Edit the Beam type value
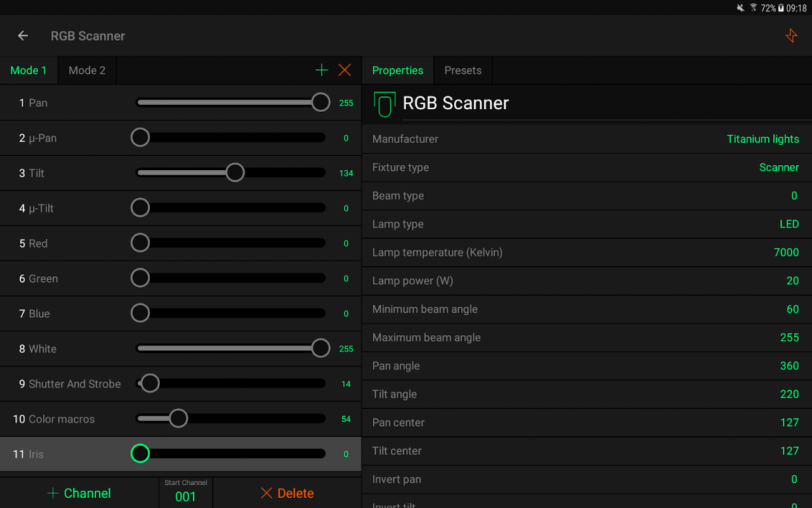812x508 pixels. click(x=794, y=196)
